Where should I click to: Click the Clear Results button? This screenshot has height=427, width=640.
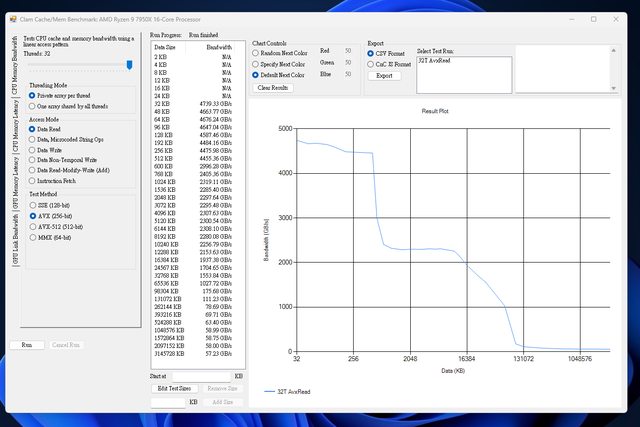point(273,88)
